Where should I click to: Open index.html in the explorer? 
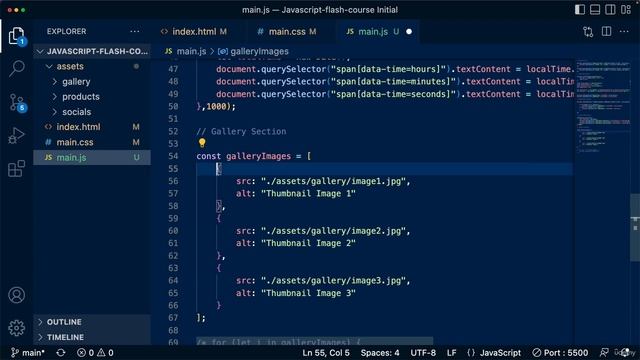pyautogui.click(x=92, y=127)
